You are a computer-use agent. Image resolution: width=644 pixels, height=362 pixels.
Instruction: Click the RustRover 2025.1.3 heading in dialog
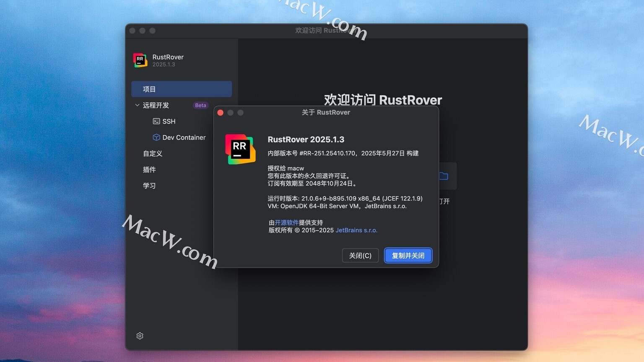pyautogui.click(x=306, y=140)
